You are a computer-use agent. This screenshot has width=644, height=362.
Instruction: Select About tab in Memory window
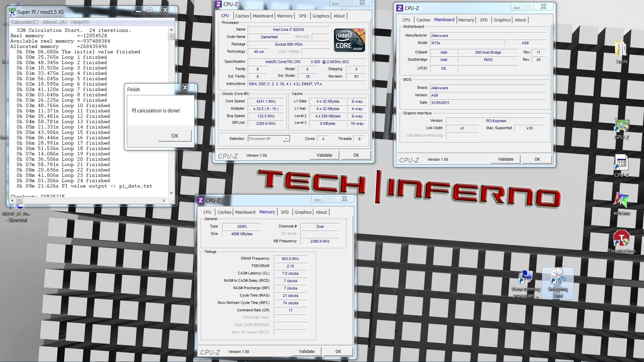pyautogui.click(x=321, y=212)
